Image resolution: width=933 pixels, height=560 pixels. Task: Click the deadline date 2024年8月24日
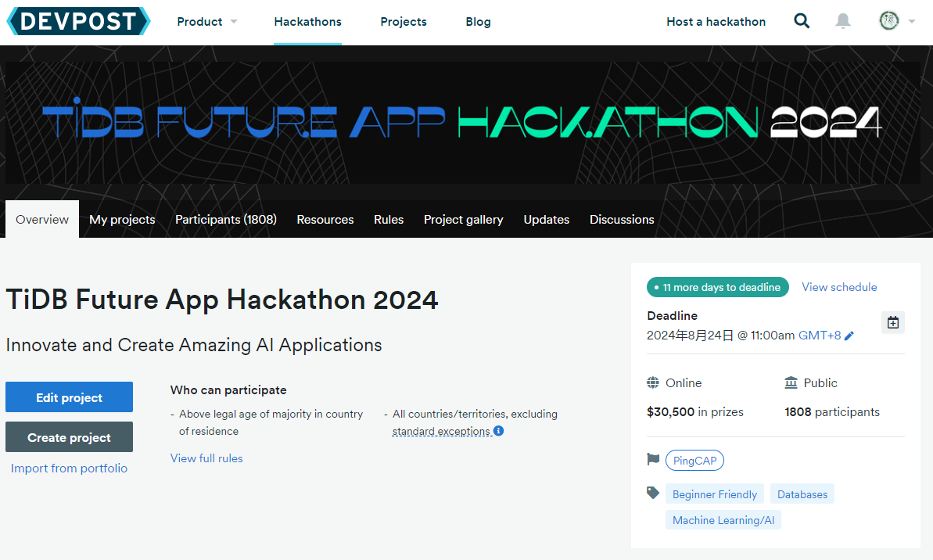(691, 335)
